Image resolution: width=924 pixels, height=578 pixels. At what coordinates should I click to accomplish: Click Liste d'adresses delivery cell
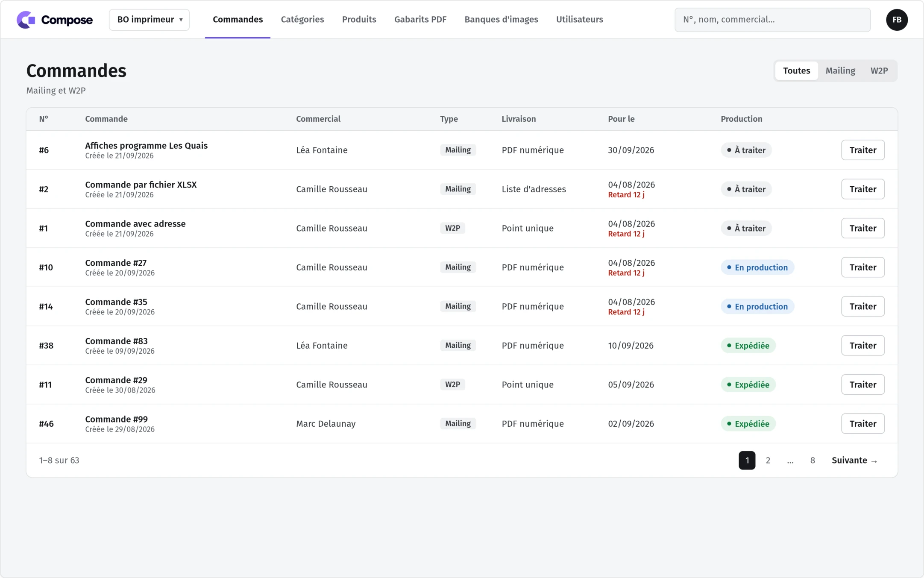click(534, 189)
